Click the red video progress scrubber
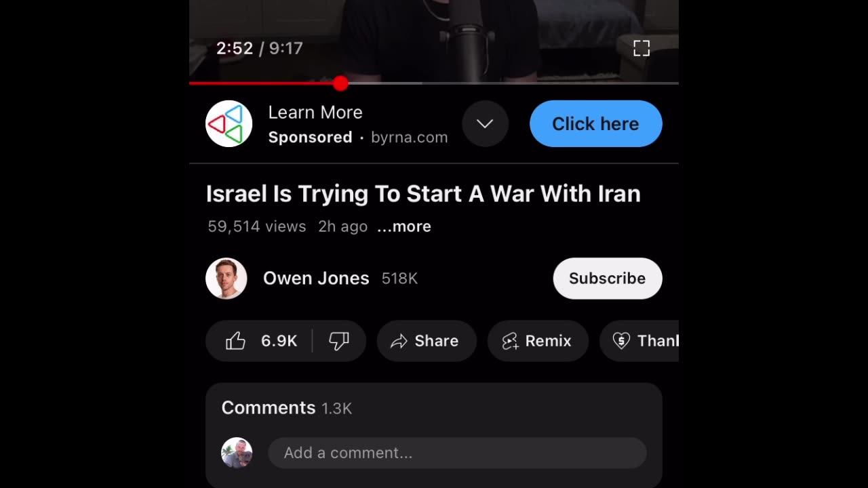868x488 pixels. point(340,83)
